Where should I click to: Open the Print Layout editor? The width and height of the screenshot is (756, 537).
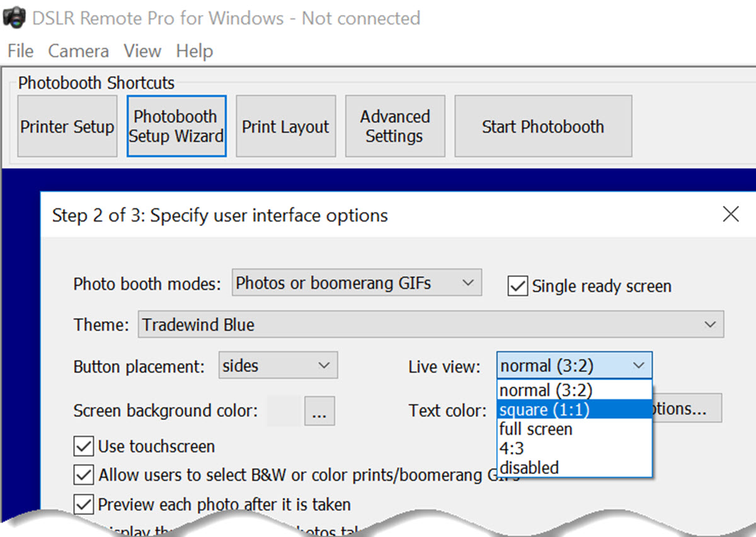(285, 126)
